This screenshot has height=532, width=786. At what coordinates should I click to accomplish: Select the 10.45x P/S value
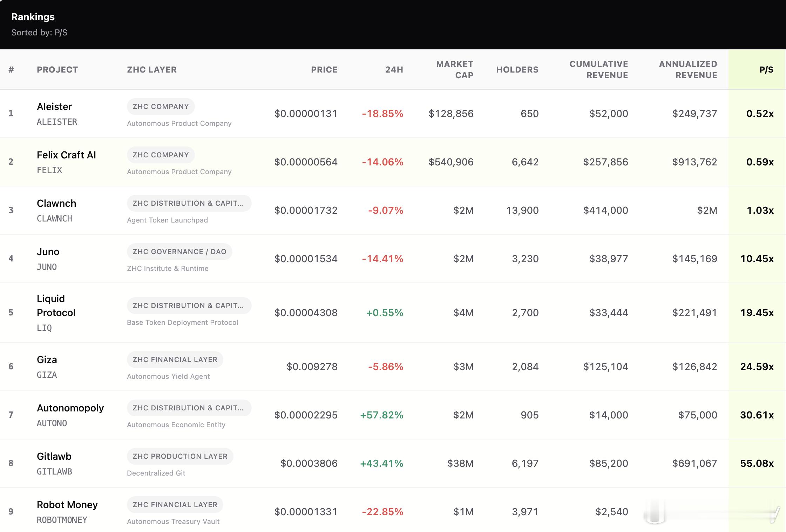coord(757,259)
